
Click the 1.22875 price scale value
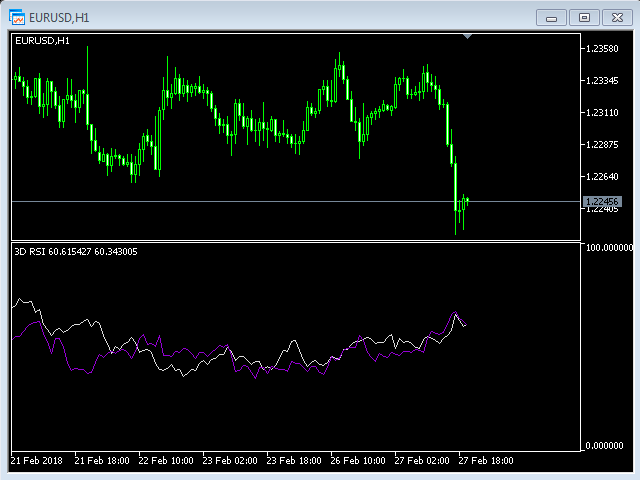pos(602,144)
